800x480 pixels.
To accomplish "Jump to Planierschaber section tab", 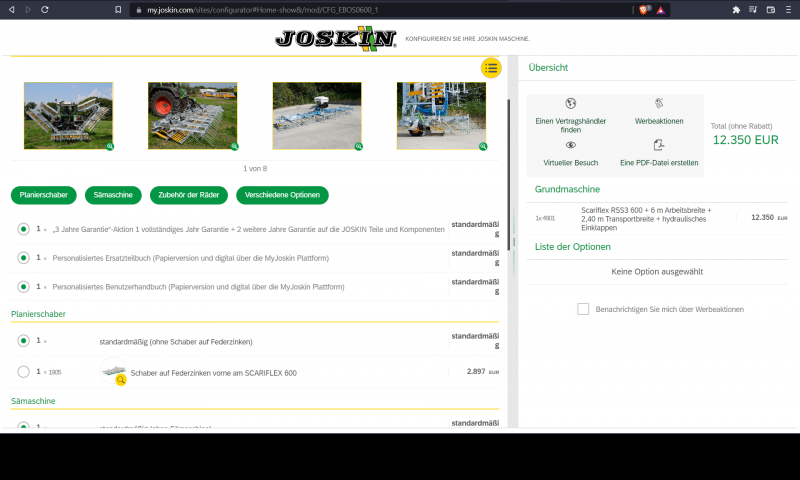I will 44,195.
